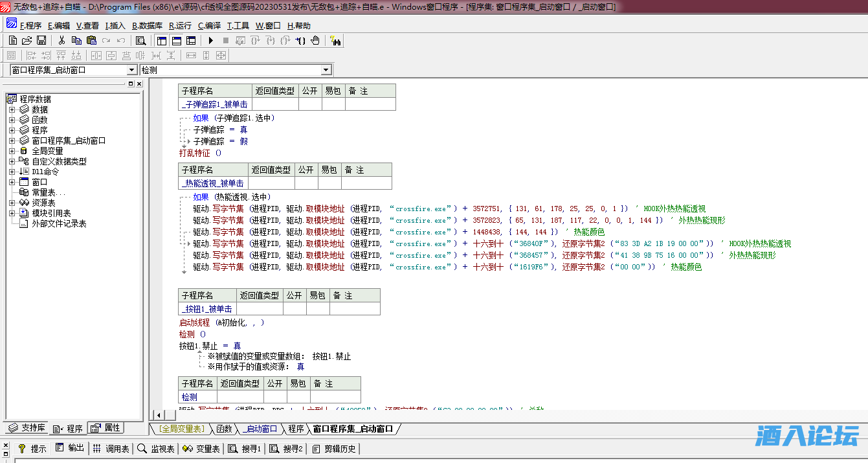Viewport: 868px width, 463px height.
Task: Create a new file with the New toolbar icon
Action: click(13, 40)
